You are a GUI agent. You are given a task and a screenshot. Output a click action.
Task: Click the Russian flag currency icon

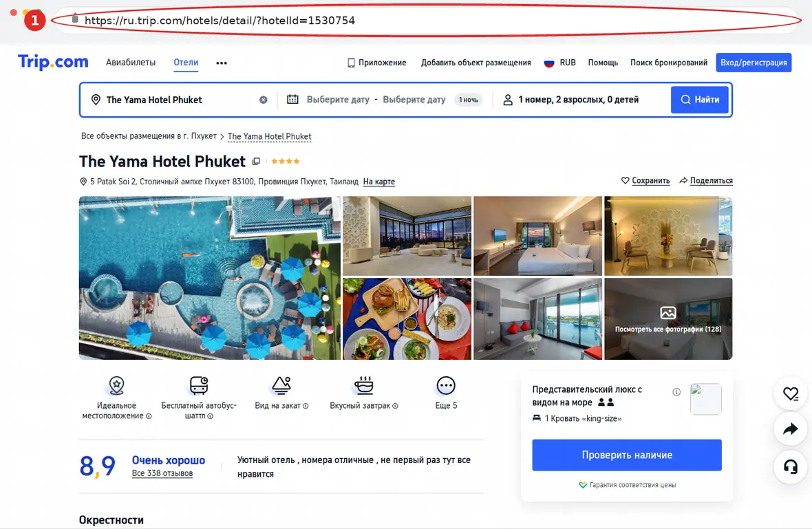click(x=549, y=63)
